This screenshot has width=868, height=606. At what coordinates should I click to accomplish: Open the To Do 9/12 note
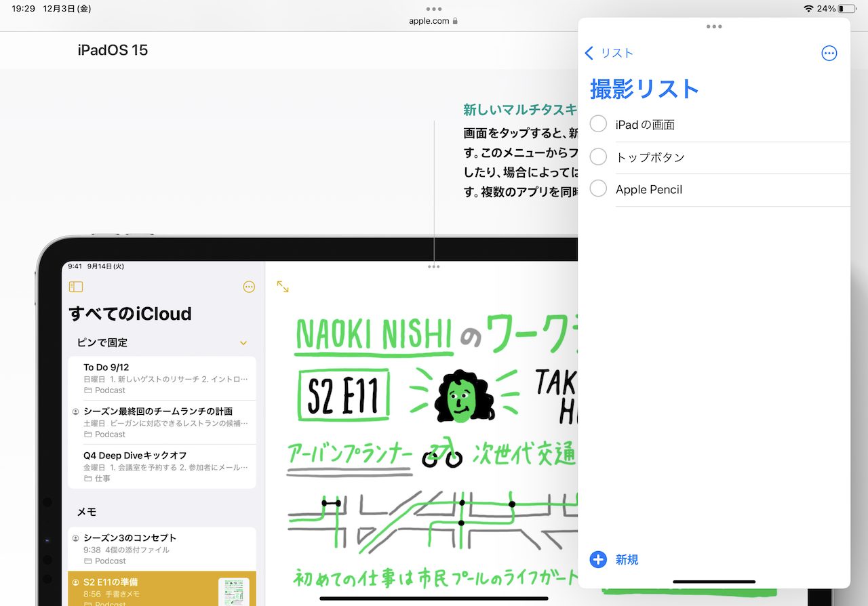click(x=162, y=378)
